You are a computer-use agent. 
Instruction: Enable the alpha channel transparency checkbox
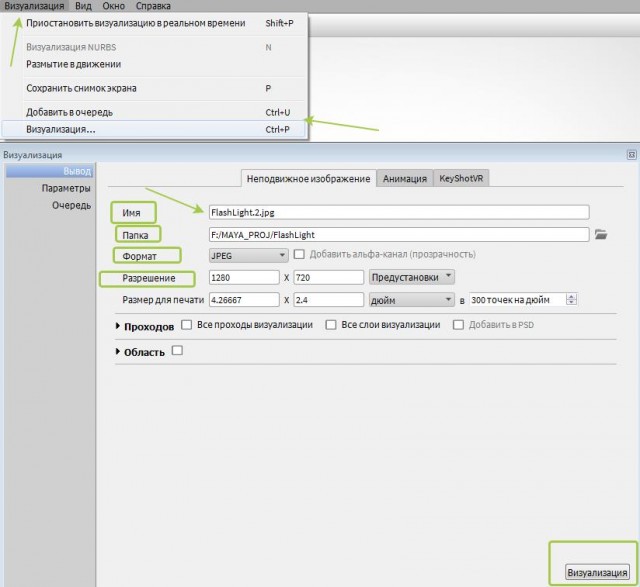[x=300, y=255]
